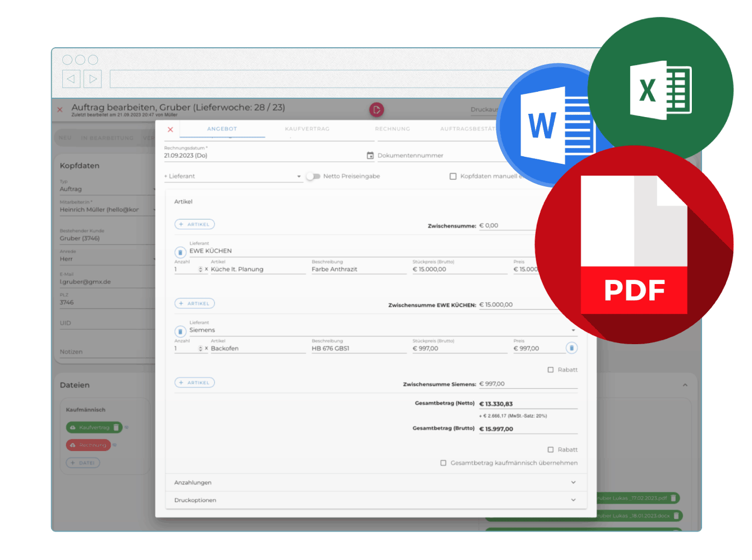This screenshot has height=560, width=752.
Task: Click the + DATEI button
Action: pyautogui.click(x=83, y=463)
